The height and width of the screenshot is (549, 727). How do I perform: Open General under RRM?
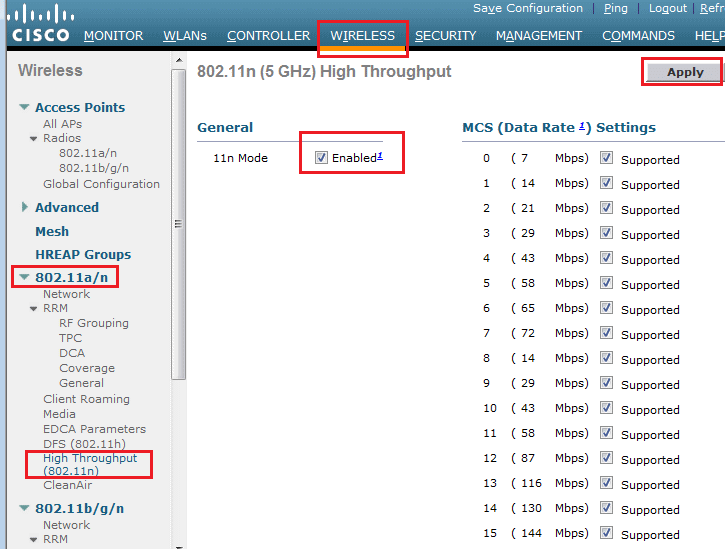click(81, 383)
